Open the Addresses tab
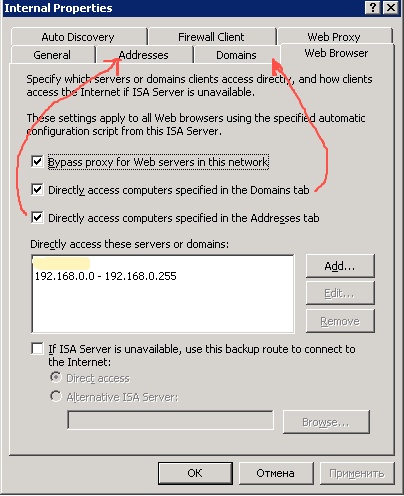 point(143,55)
